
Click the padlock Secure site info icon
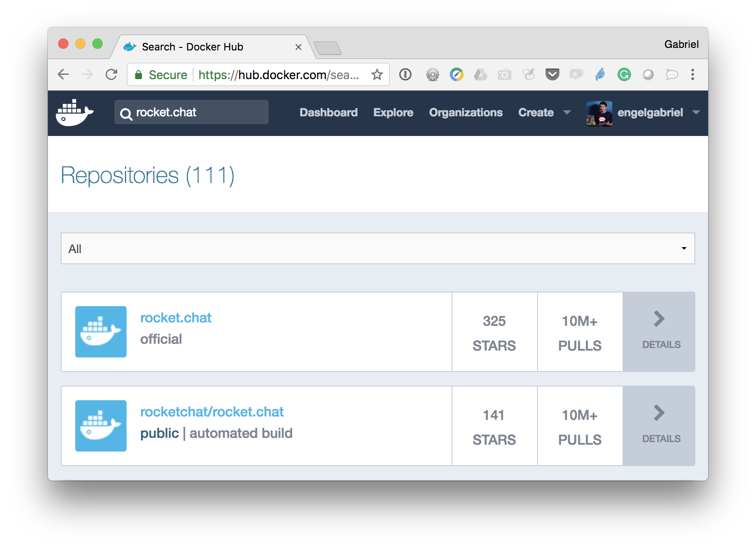(139, 75)
